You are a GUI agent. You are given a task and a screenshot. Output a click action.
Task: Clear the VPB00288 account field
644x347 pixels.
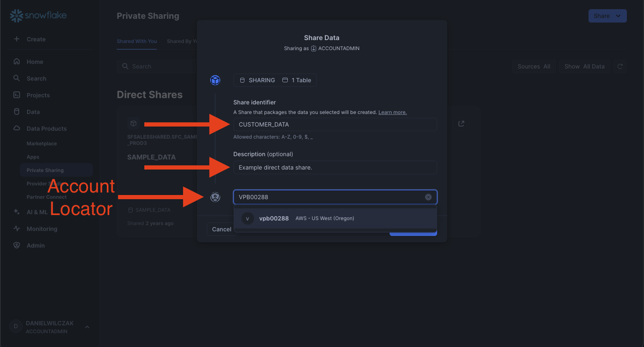click(428, 197)
